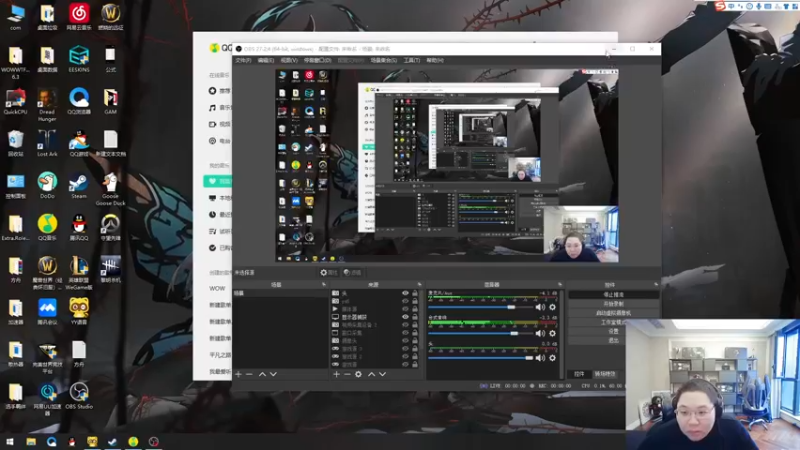Toggle the lock on the 头 source

pos(415,293)
